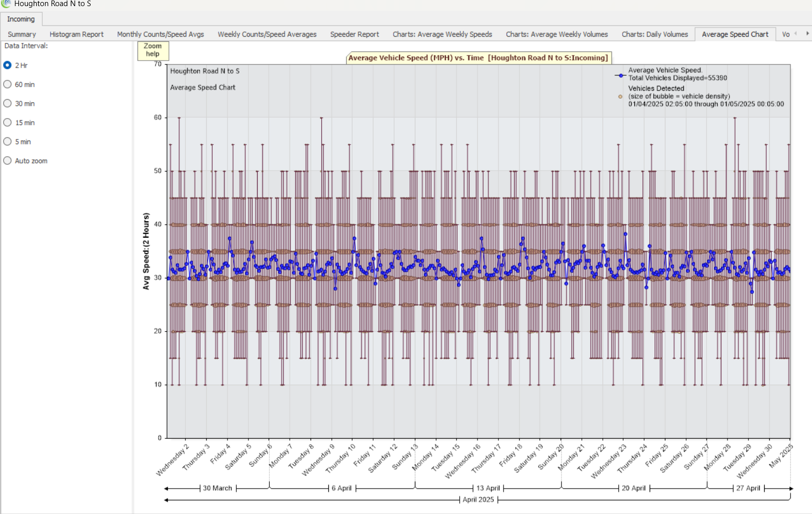Image resolution: width=812 pixels, height=514 pixels.
Task: Click the right arrow after 27 April range
Action: (791, 489)
